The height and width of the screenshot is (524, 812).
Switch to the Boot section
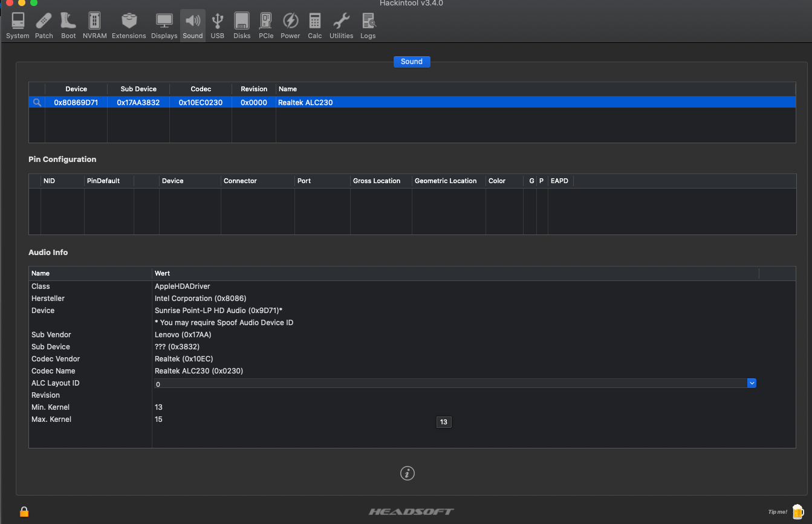pos(68,25)
